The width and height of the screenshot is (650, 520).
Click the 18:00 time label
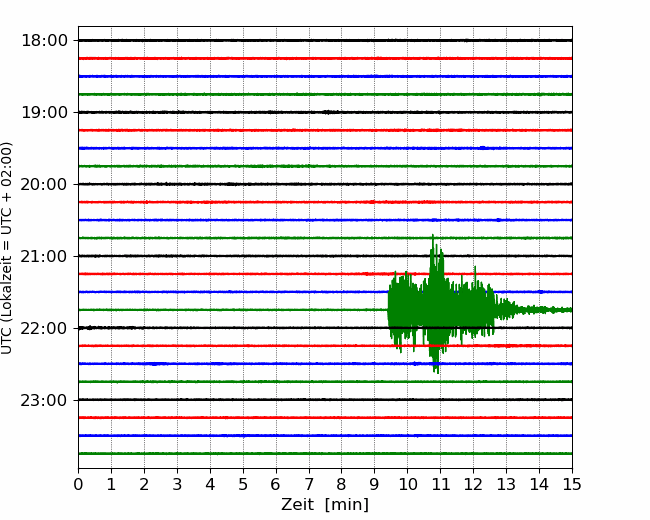click(x=44, y=41)
